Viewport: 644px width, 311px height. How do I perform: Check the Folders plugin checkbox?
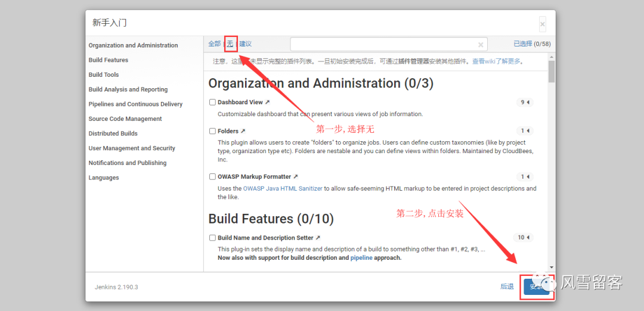[212, 131]
